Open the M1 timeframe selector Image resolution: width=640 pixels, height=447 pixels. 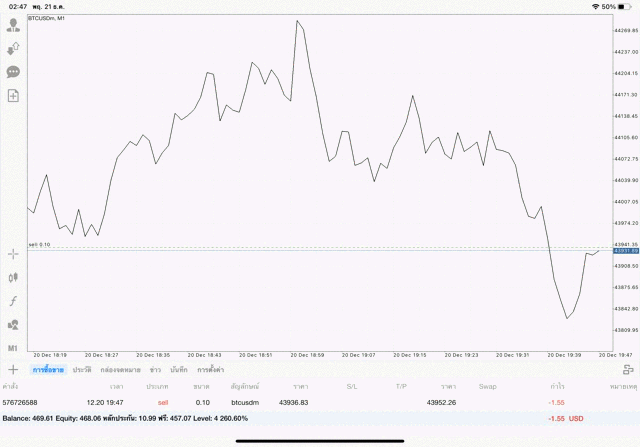coord(13,348)
